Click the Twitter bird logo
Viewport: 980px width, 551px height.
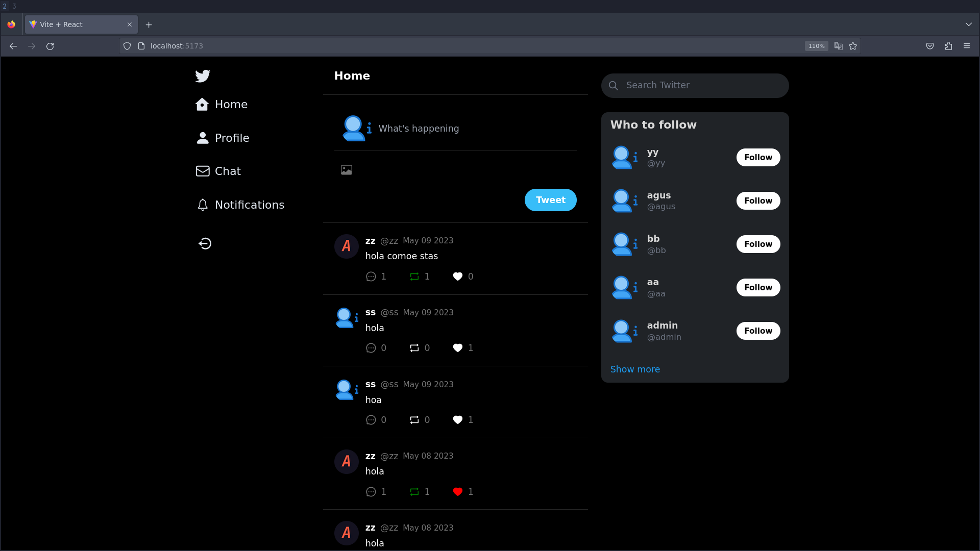coord(202,76)
